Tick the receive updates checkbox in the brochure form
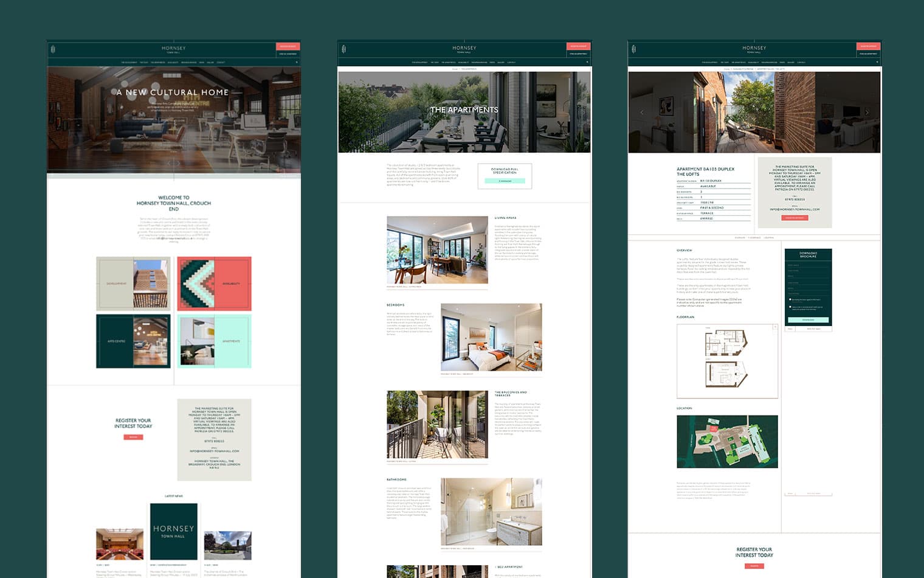The image size is (924, 578). (790, 307)
